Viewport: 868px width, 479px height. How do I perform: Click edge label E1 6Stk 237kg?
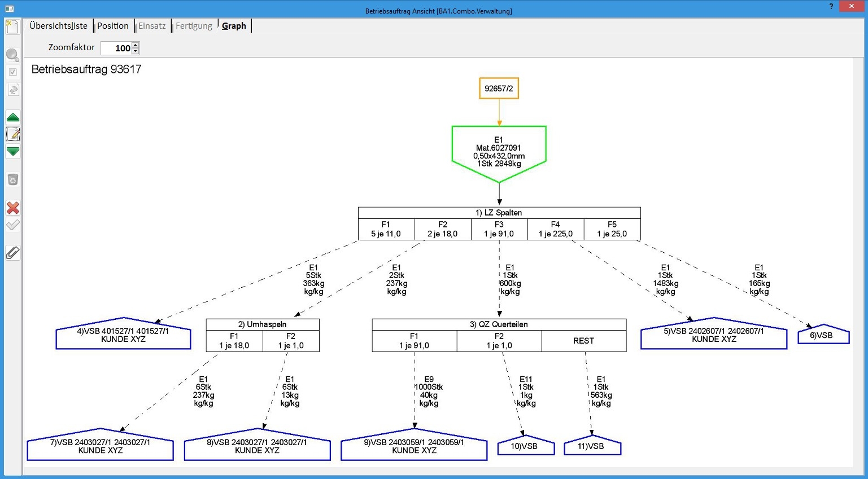point(203,392)
